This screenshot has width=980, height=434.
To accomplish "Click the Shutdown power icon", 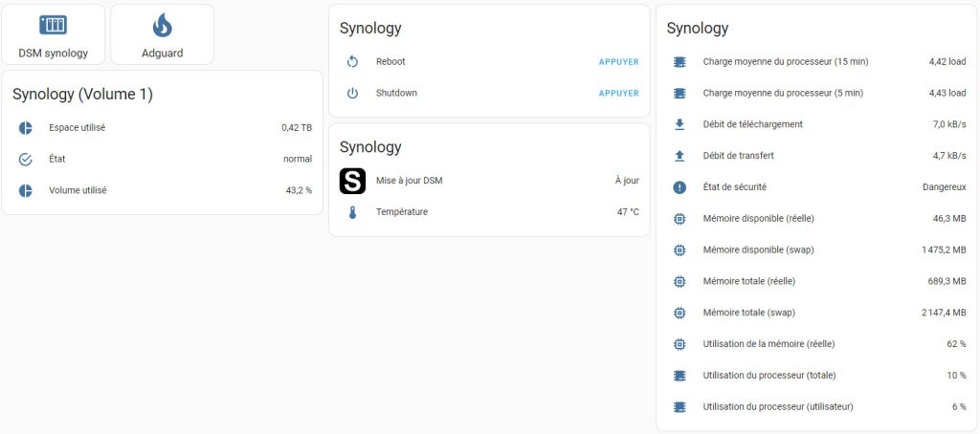I will click(352, 93).
